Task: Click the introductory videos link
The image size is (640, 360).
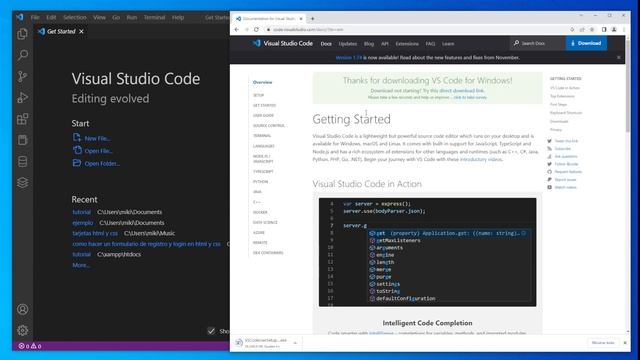Action: (481, 160)
